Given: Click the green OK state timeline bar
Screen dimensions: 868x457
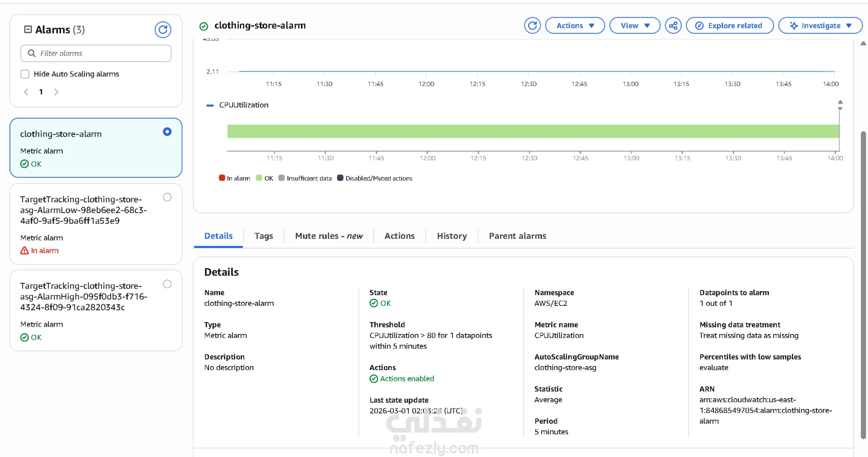Looking at the screenshot, I should tap(533, 131).
